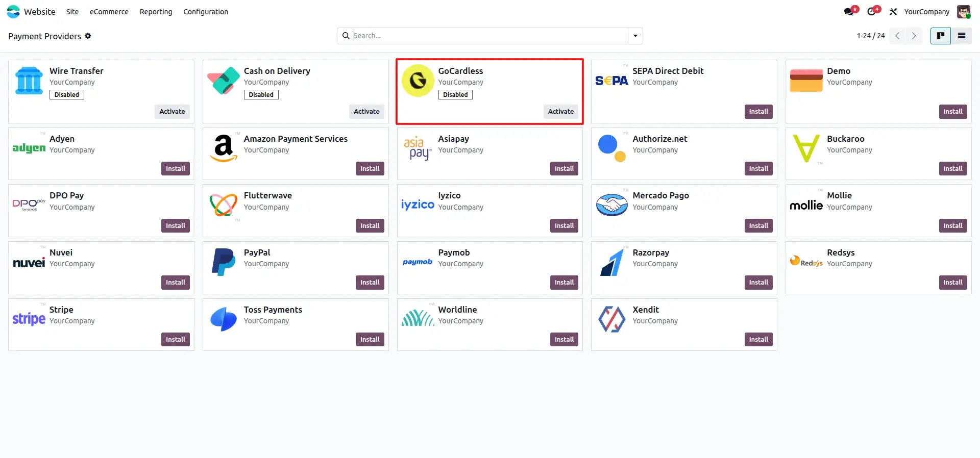Click into the Search field

coord(489,36)
